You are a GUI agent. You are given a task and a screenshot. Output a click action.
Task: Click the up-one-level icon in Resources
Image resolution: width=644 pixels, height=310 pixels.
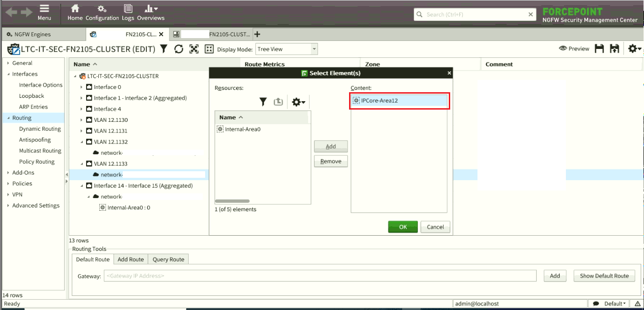pyautogui.click(x=278, y=102)
